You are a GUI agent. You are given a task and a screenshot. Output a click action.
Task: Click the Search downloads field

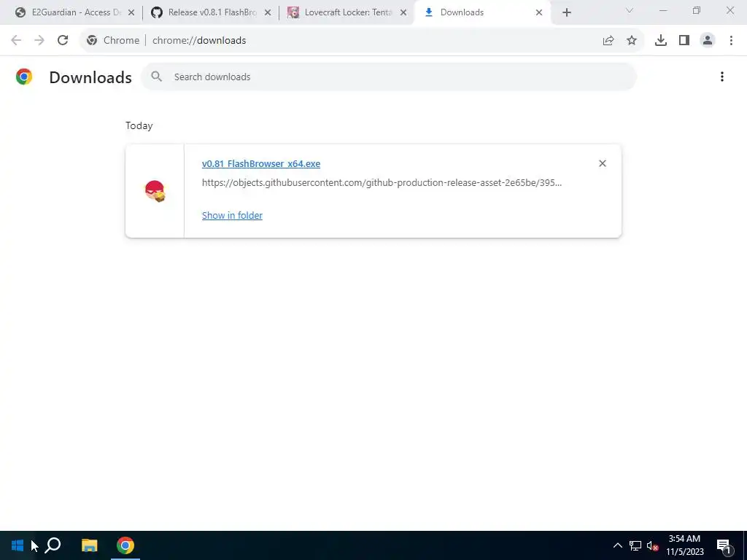pos(389,77)
